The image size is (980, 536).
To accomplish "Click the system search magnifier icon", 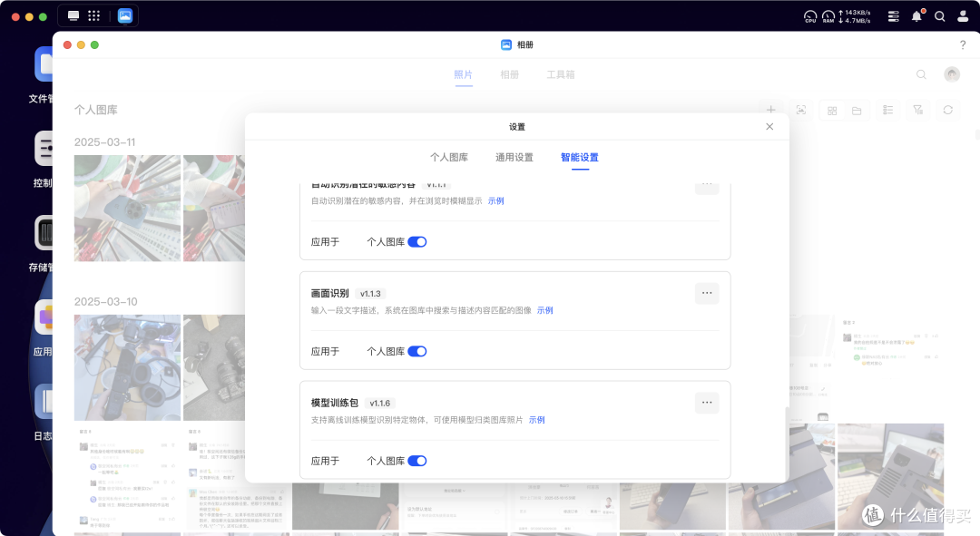I will tap(939, 17).
